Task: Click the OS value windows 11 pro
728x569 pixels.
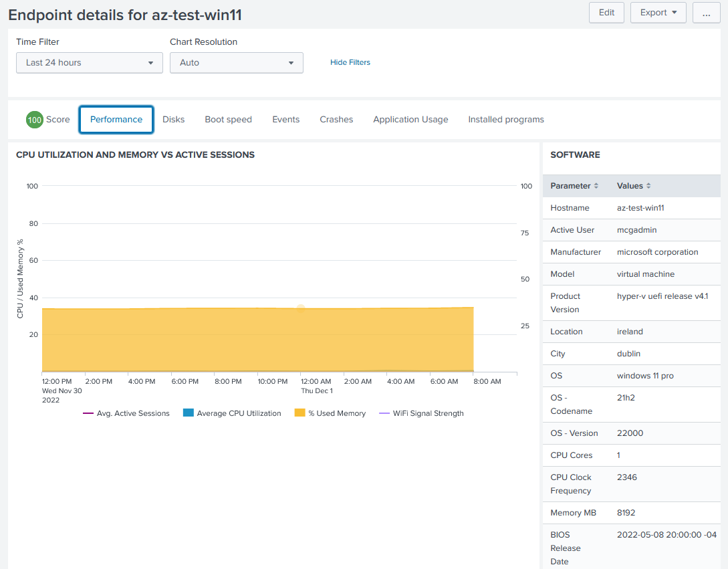Action: [645, 376]
